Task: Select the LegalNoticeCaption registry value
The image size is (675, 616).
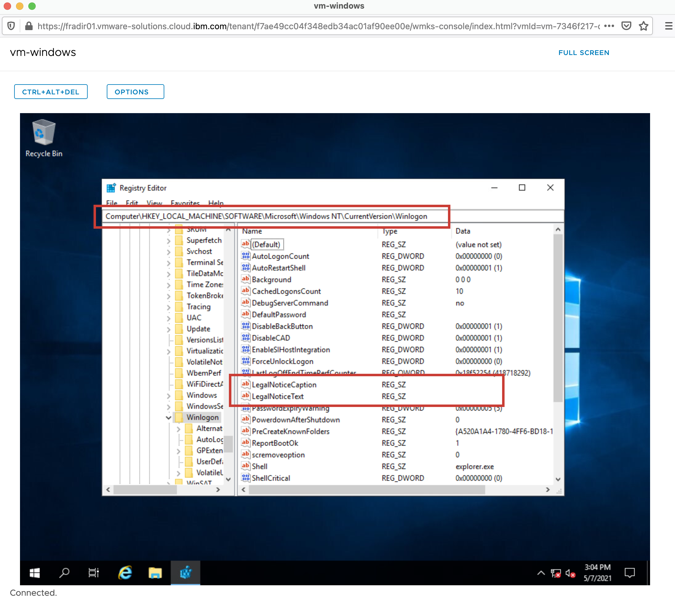Action: tap(284, 385)
